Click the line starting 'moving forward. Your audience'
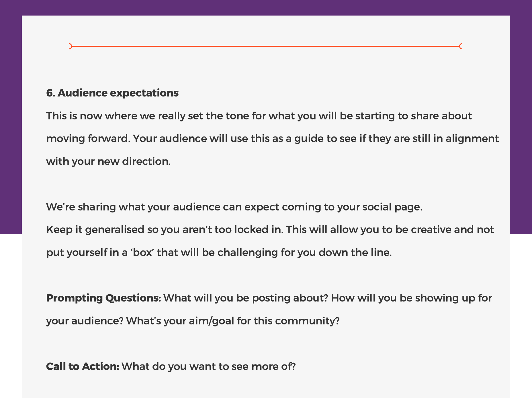This screenshot has height=398, width=532. 273,139
